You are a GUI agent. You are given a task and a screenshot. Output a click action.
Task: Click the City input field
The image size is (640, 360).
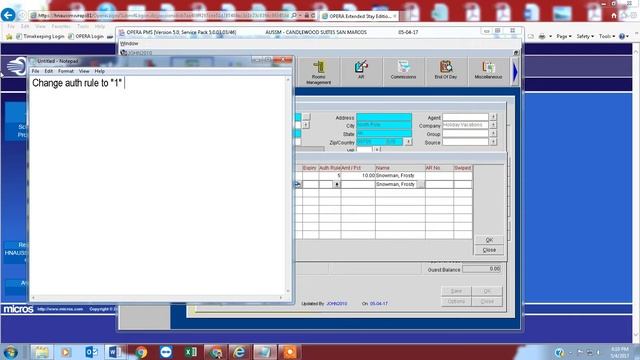point(384,125)
